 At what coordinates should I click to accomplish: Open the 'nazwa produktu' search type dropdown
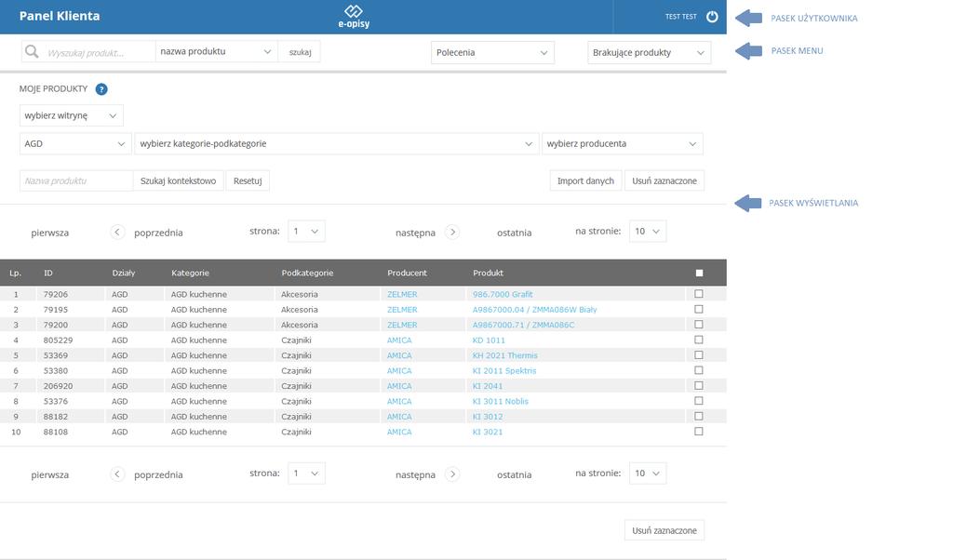[x=216, y=51]
